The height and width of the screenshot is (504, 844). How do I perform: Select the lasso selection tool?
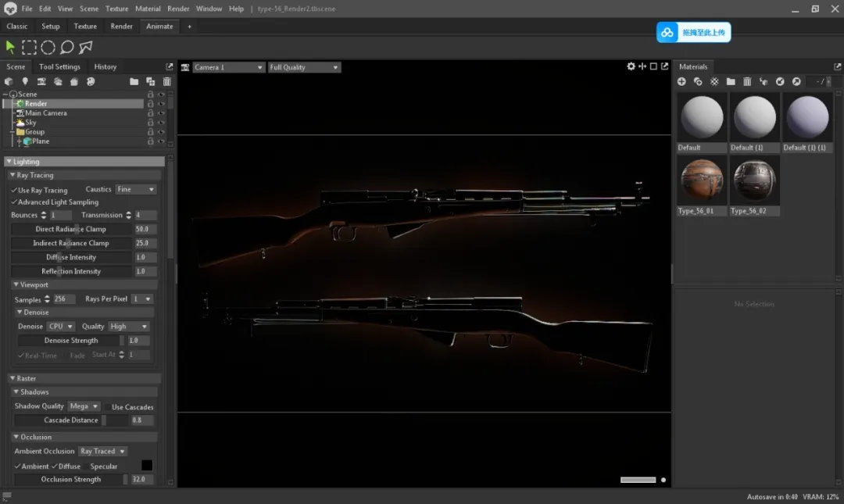click(66, 48)
